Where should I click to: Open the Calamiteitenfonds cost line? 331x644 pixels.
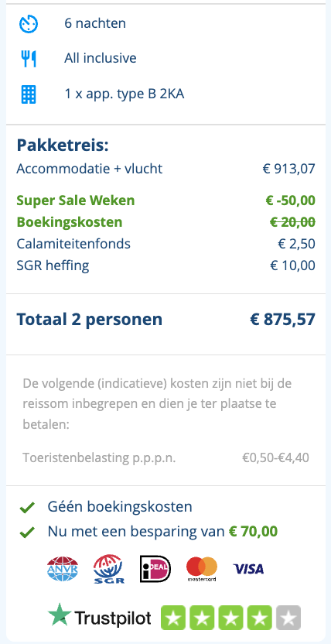[x=165, y=244]
